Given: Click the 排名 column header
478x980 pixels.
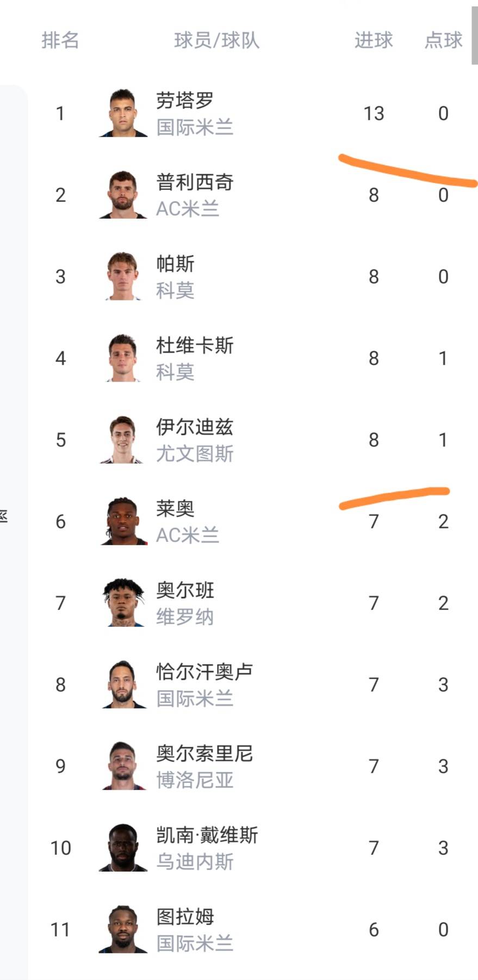Looking at the screenshot, I should [60, 40].
